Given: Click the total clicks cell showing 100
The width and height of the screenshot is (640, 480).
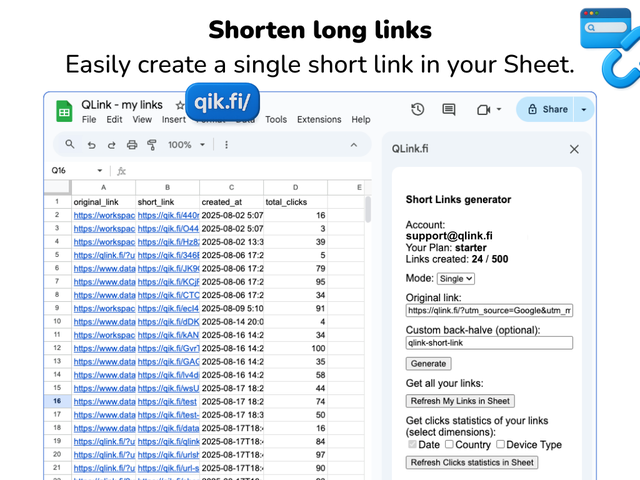Looking at the screenshot, I should pyautogui.click(x=296, y=349).
